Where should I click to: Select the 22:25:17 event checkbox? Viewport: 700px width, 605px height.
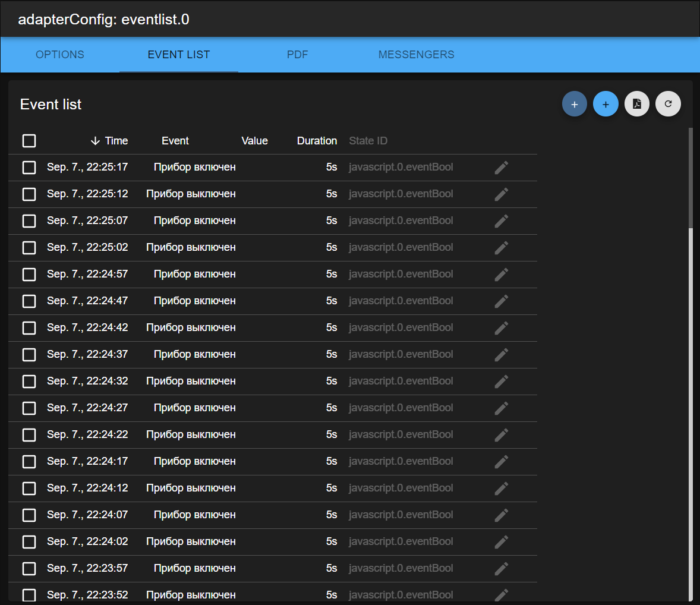click(29, 168)
